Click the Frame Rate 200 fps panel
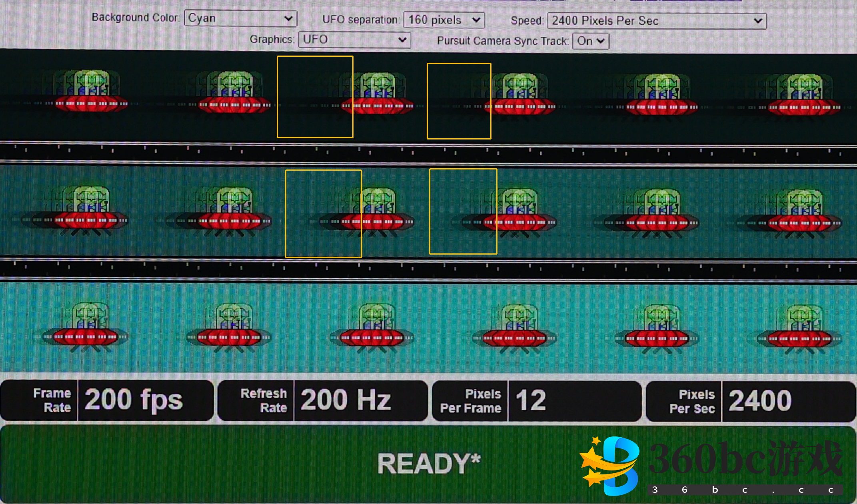This screenshot has height=504, width=857. 107,400
